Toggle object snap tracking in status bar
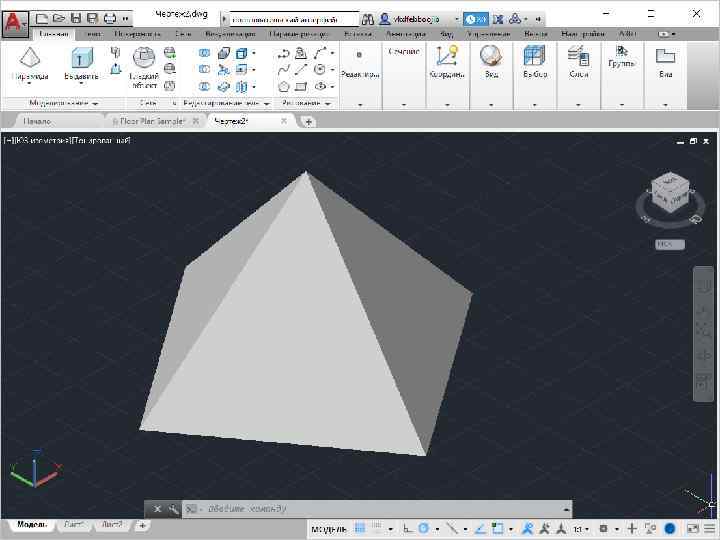720x540 pixels. click(480, 529)
